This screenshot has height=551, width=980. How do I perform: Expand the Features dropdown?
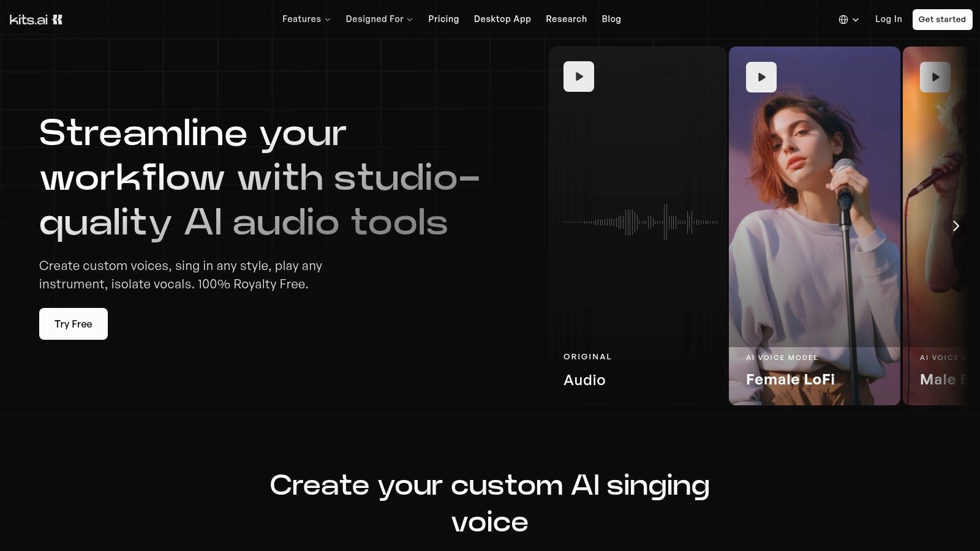click(x=306, y=19)
